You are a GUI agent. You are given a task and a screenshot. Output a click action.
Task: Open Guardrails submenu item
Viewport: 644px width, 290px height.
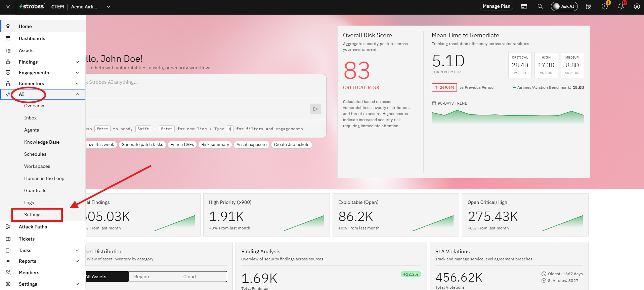click(x=35, y=190)
